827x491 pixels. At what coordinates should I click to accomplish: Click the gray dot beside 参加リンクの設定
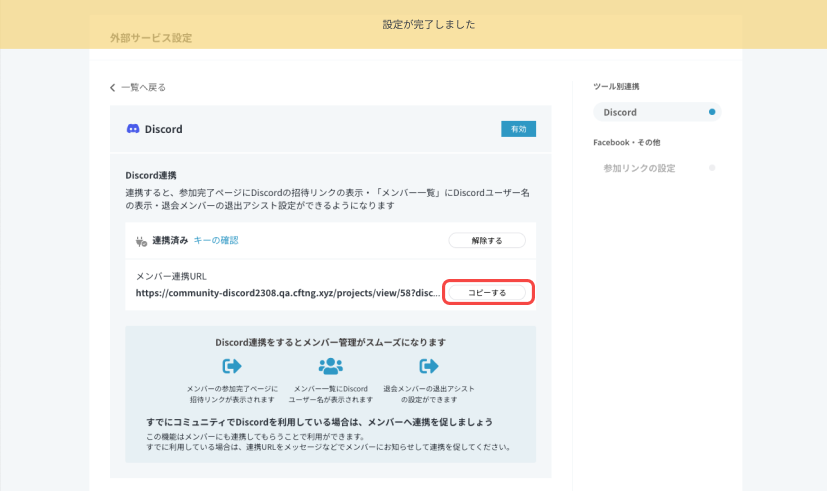(712, 168)
